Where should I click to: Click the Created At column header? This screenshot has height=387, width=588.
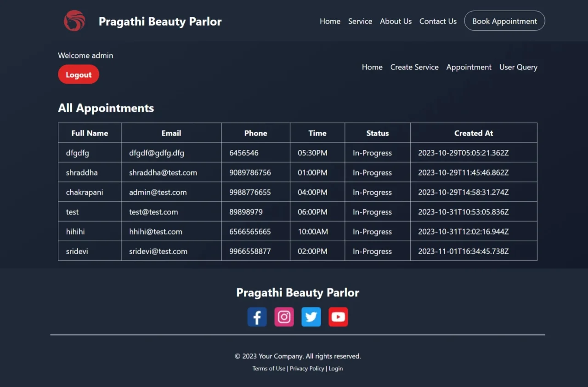[x=474, y=133]
